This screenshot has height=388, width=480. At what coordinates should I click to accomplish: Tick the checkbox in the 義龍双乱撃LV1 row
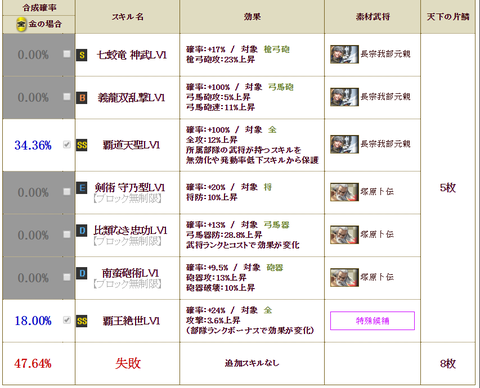pos(67,97)
